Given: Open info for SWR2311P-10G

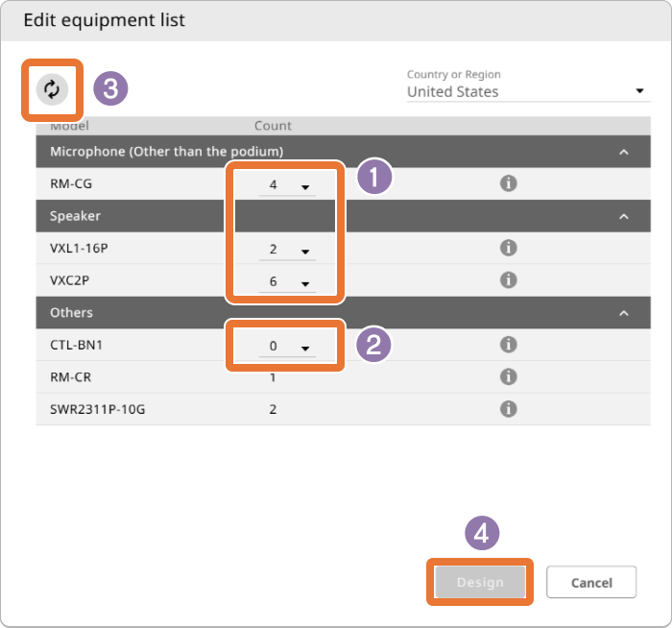Looking at the screenshot, I should pyautogui.click(x=508, y=409).
